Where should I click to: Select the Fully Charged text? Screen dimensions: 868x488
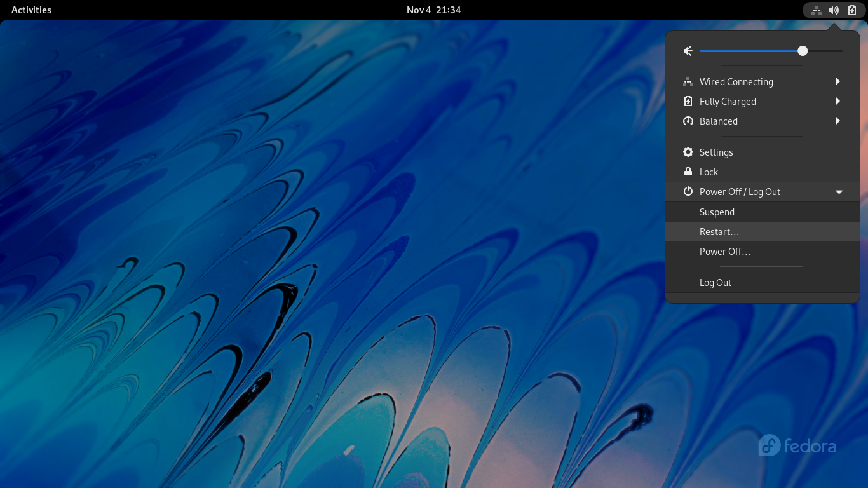coord(728,101)
